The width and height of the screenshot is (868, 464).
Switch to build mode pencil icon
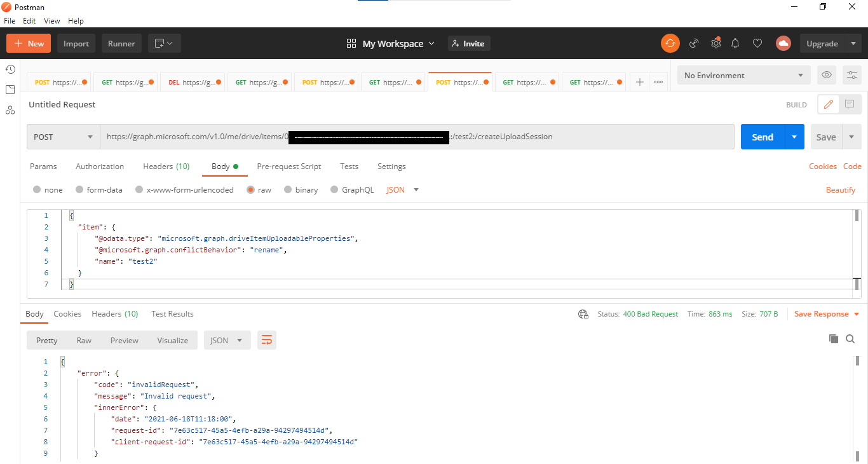coord(828,104)
